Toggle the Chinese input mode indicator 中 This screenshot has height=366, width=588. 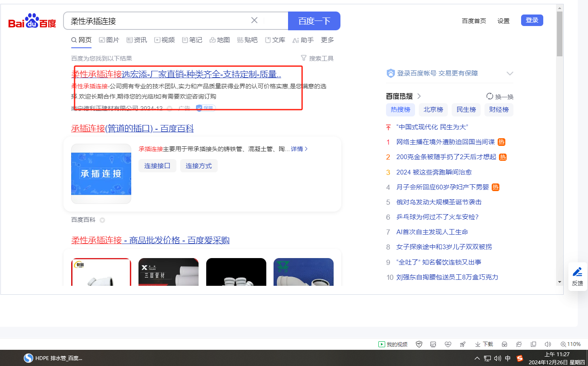click(507, 358)
